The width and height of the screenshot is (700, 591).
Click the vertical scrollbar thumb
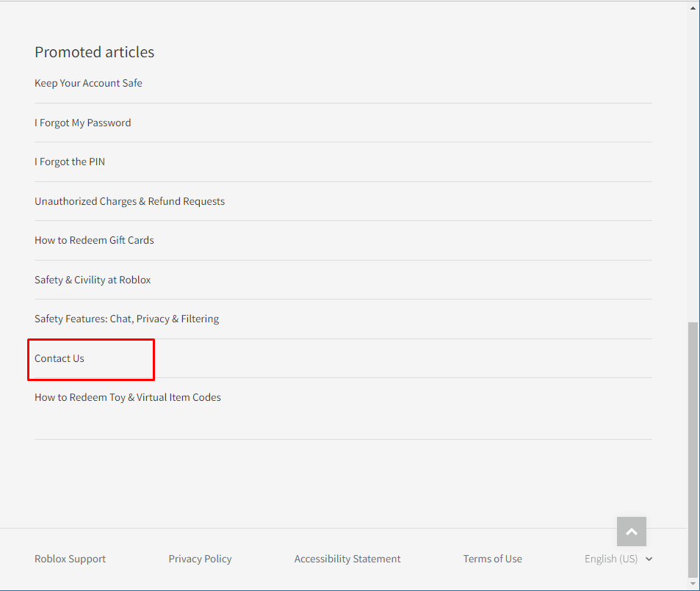click(693, 449)
